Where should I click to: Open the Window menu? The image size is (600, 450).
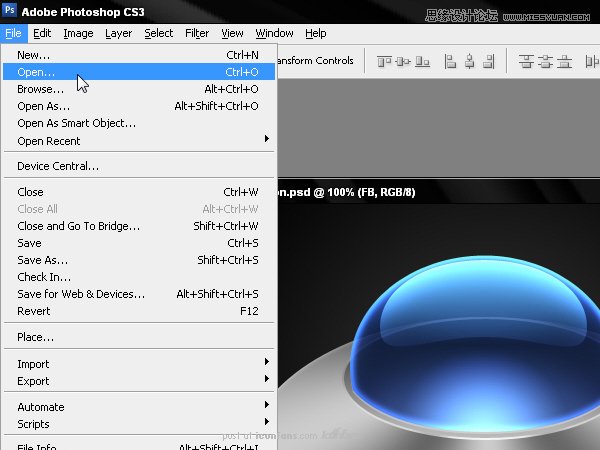(274, 33)
